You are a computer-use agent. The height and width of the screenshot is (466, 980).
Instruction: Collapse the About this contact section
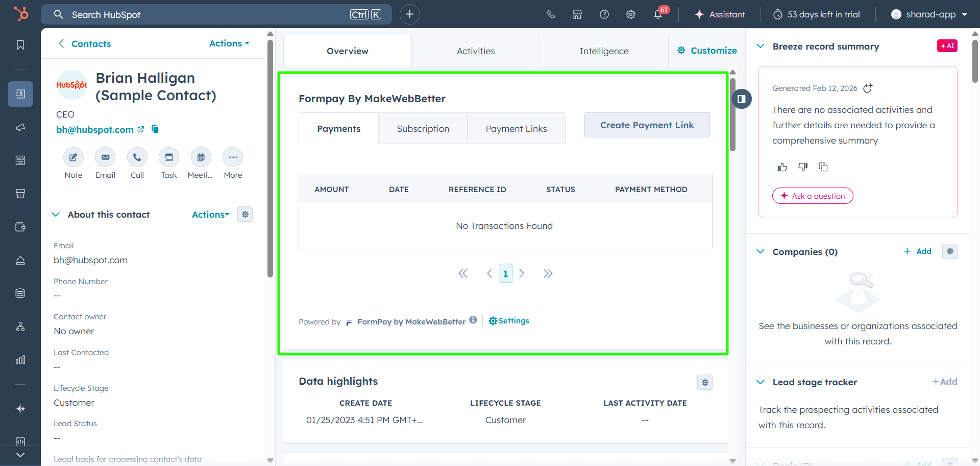[56, 215]
